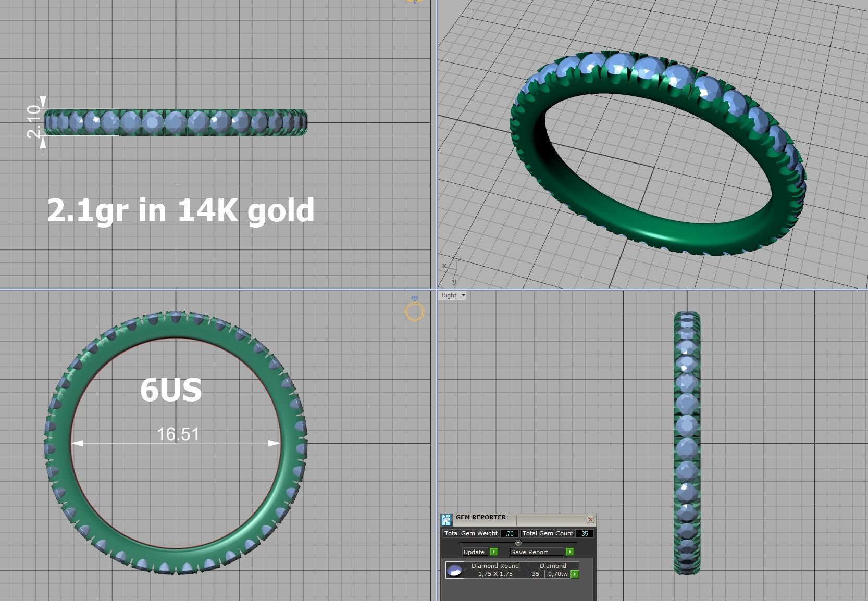Click the 1,75 X 1,75 size cell
This screenshot has width=868, height=601.
pyautogui.click(x=495, y=574)
